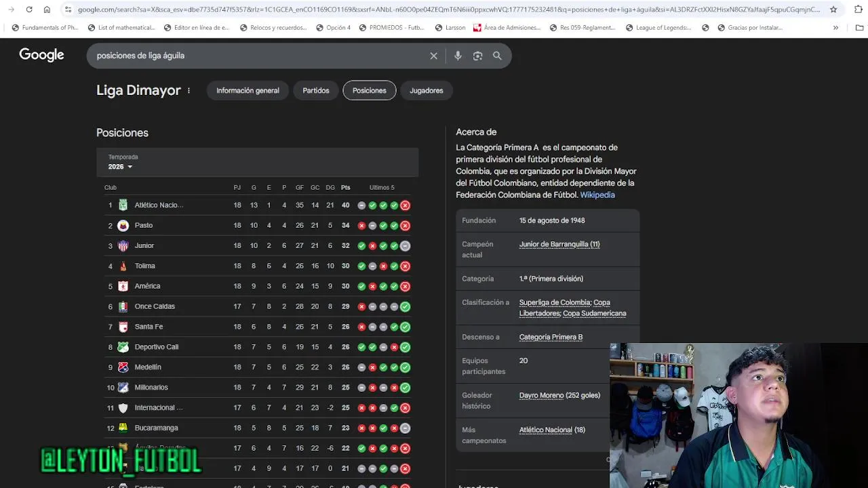
Task: Open Superliga de Colombia link
Action: (555, 302)
